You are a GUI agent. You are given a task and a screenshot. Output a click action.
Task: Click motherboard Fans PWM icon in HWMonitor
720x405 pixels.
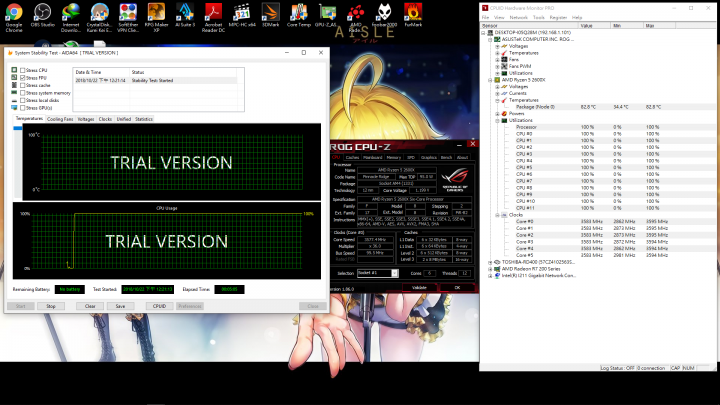pyautogui.click(x=504, y=66)
